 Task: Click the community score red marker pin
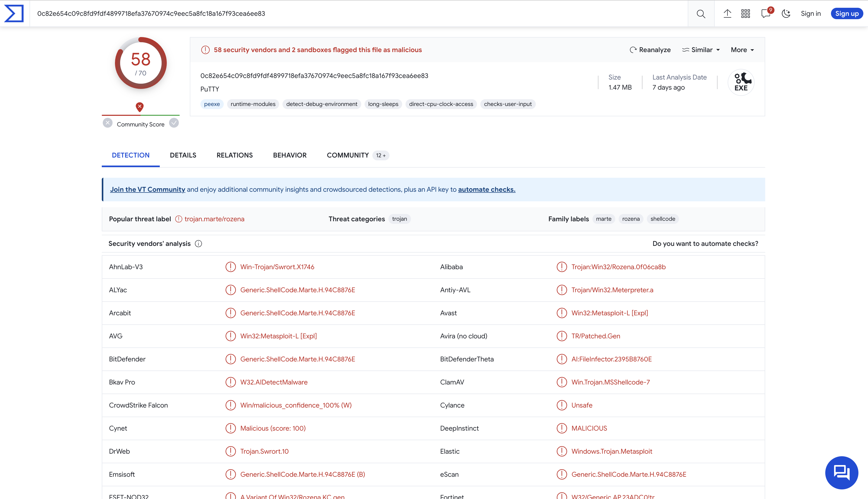(139, 107)
